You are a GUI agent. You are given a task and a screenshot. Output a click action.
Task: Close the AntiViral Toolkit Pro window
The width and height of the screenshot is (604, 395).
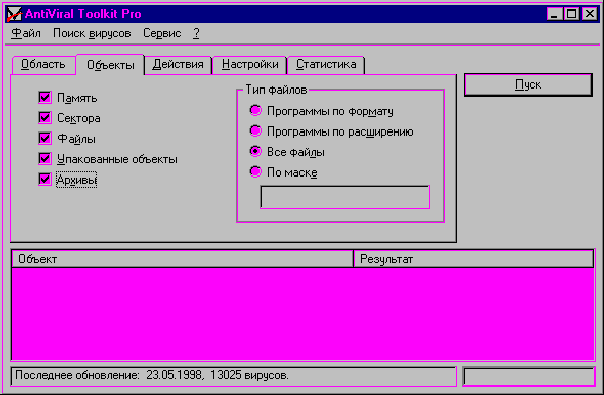point(589,14)
